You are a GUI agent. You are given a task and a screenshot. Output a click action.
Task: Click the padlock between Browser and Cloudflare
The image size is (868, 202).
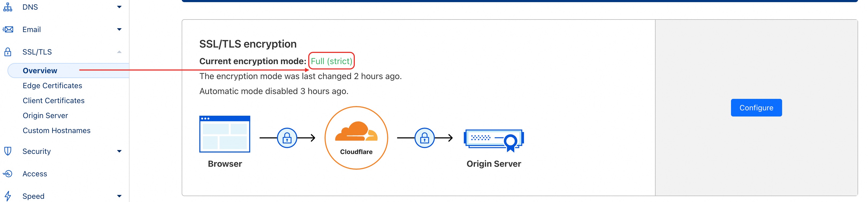(x=287, y=138)
